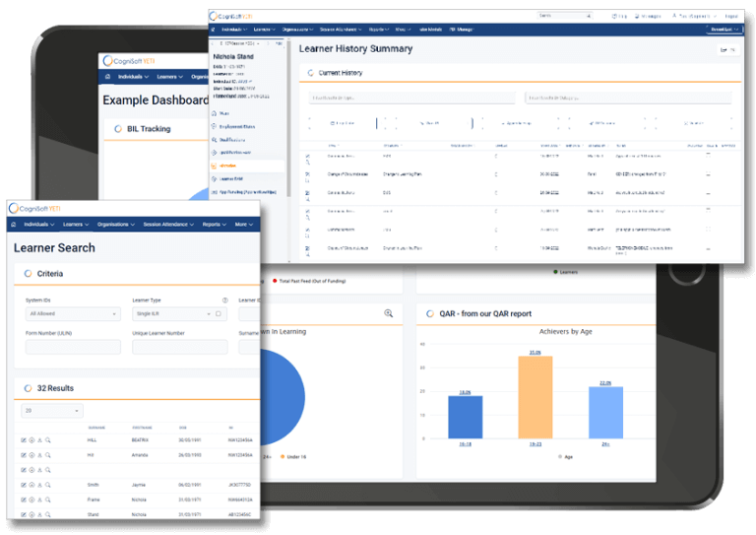
Task: Open Session Attendance menu in Learner History window
Action: click(x=341, y=30)
